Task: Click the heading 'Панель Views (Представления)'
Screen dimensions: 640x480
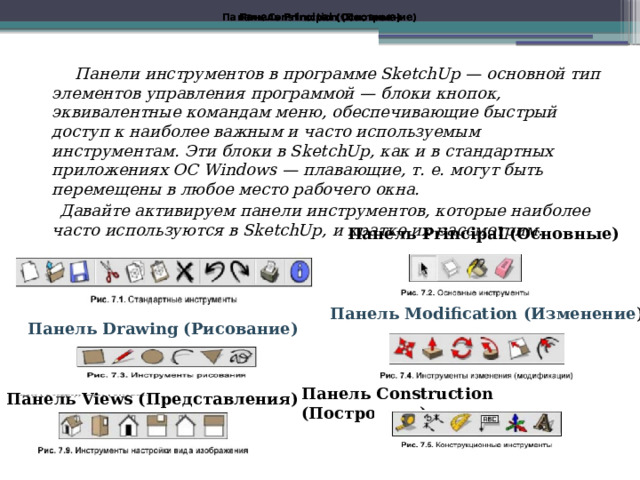Action: point(152,399)
